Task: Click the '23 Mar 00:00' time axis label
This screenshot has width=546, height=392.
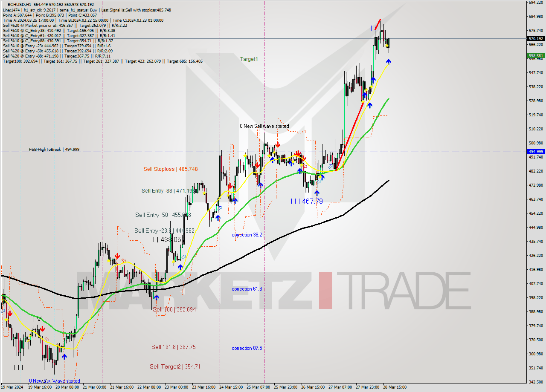Action: pyautogui.click(x=176, y=387)
